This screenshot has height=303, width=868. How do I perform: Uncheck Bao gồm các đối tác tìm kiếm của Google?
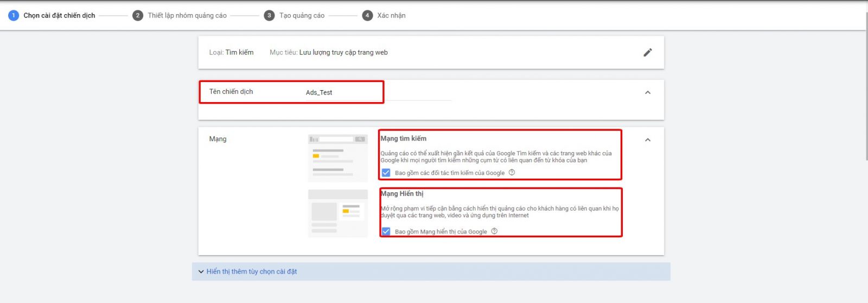tap(386, 173)
